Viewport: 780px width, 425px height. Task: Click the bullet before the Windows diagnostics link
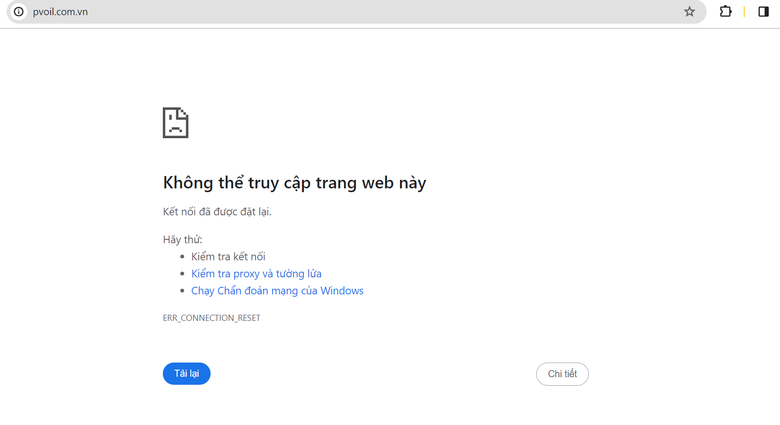[182, 291]
